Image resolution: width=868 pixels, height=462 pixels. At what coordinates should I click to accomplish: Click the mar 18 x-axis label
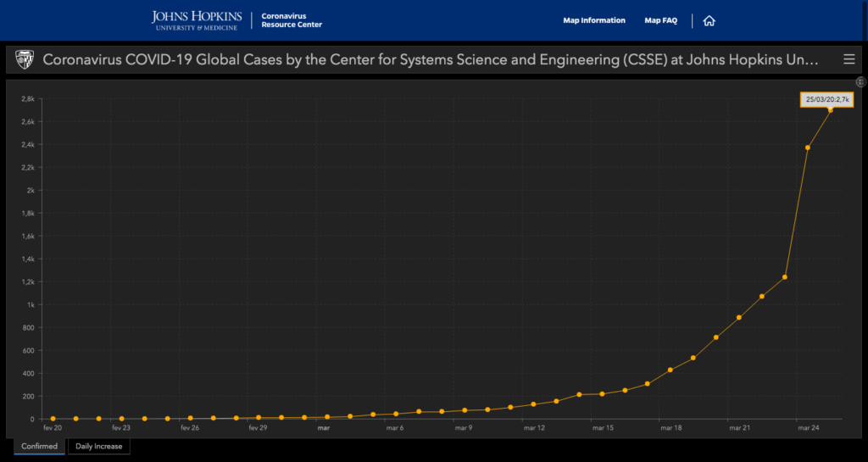point(671,428)
